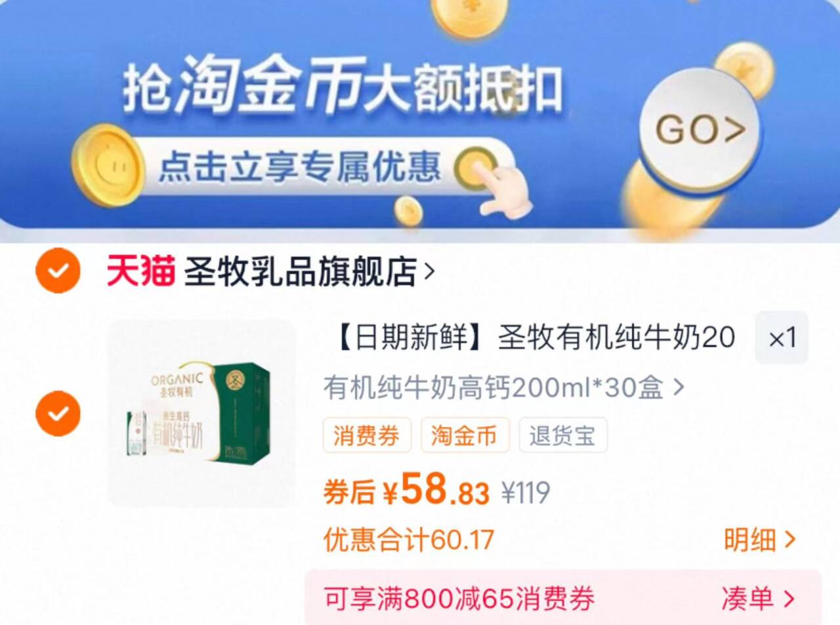The image size is (840, 625).
Task: Change quantity via the ×1 selector
Action: 782,337
